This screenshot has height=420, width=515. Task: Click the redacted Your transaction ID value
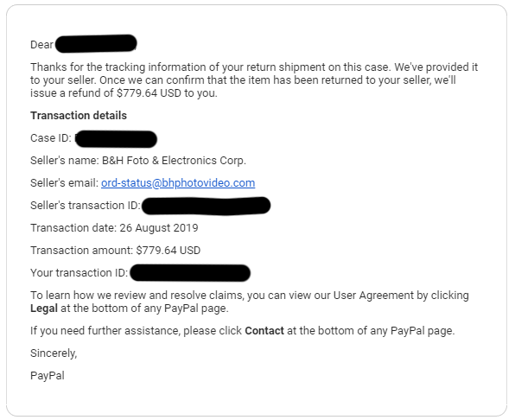tap(190, 273)
